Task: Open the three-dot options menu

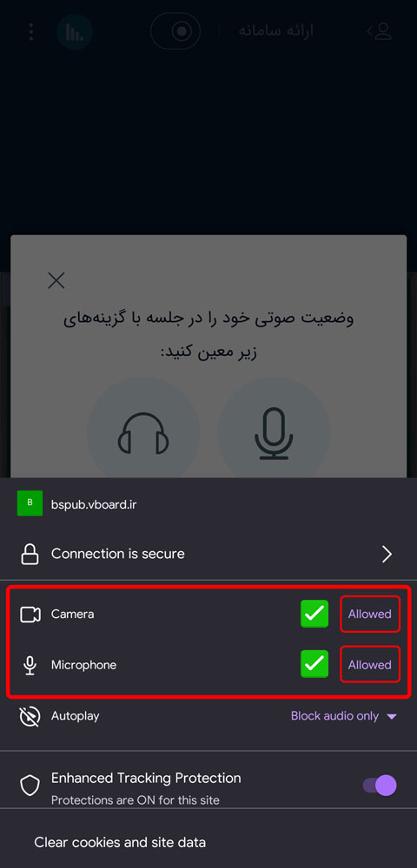Action: click(31, 31)
